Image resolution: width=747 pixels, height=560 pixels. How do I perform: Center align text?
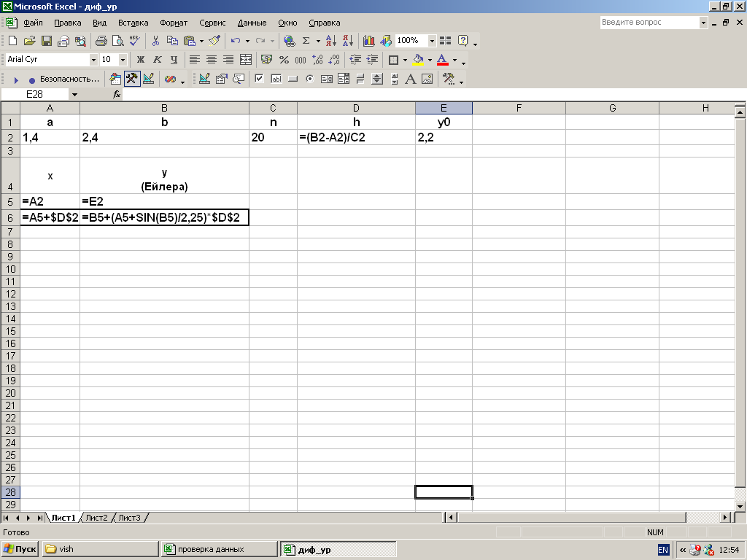tap(212, 60)
